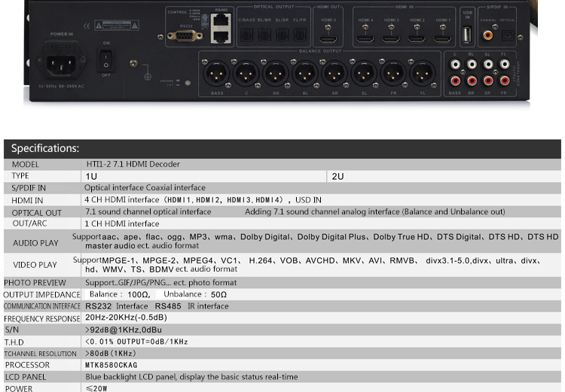Click the ON/OFF rocker power switch
The height and width of the screenshot is (392, 565).
click(105, 59)
